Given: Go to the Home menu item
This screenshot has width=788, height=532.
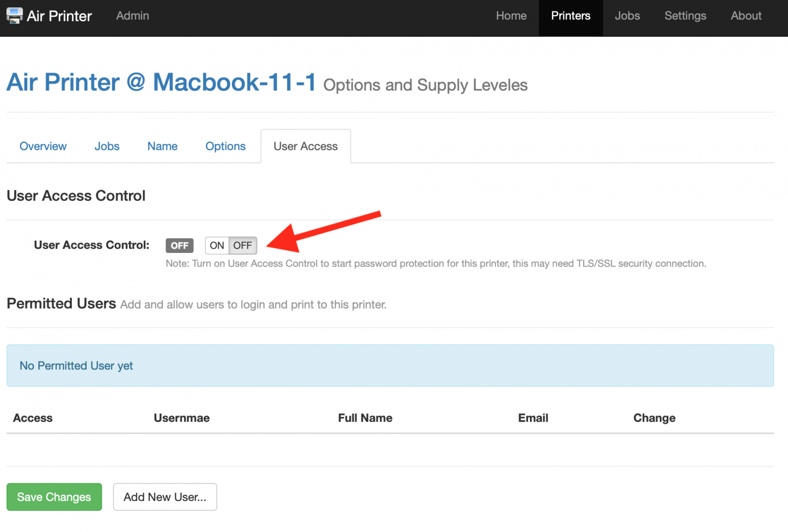Looking at the screenshot, I should click(511, 16).
